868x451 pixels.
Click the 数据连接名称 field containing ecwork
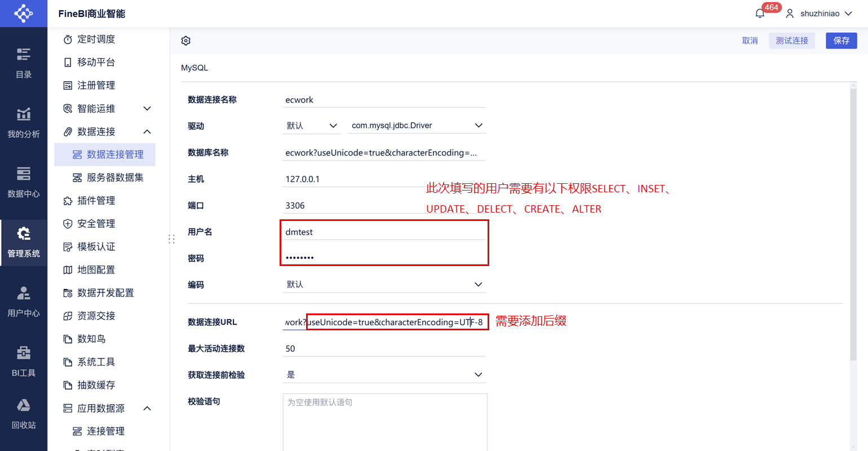coord(384,100)
